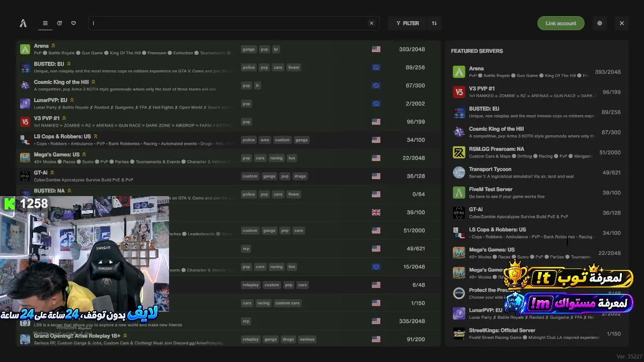Viewport: 644px width, 362px height.
Task: Select the 'custom cars' tag
Action: 288,303
